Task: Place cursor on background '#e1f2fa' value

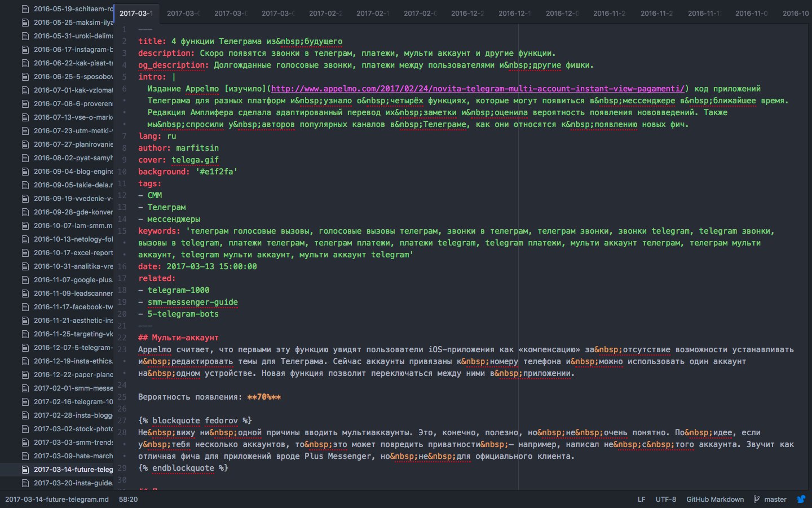Action: (x=217, y=172)
